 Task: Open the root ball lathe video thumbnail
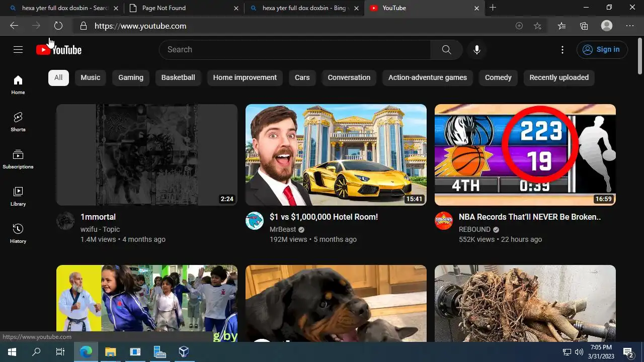click(525, 303)
